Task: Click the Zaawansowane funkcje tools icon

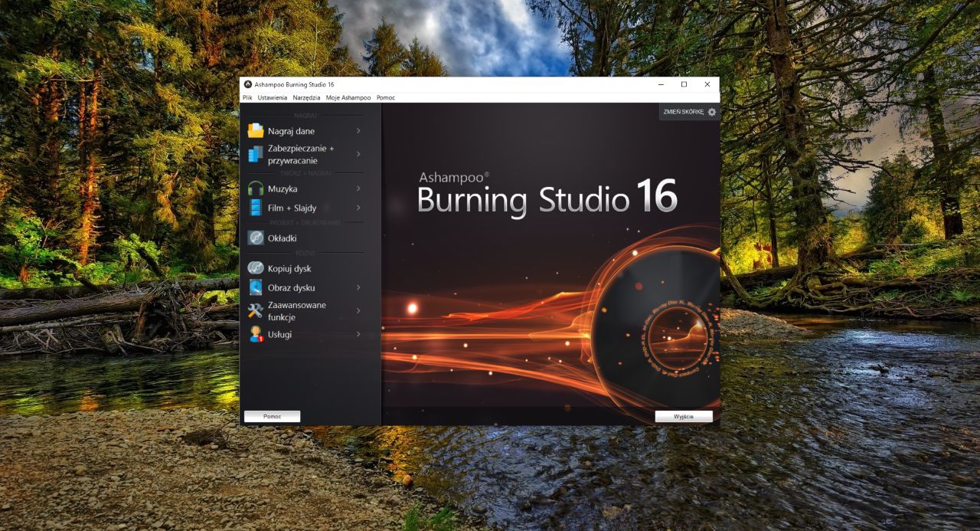Action: pyautogui.click(x=255, y=310)
